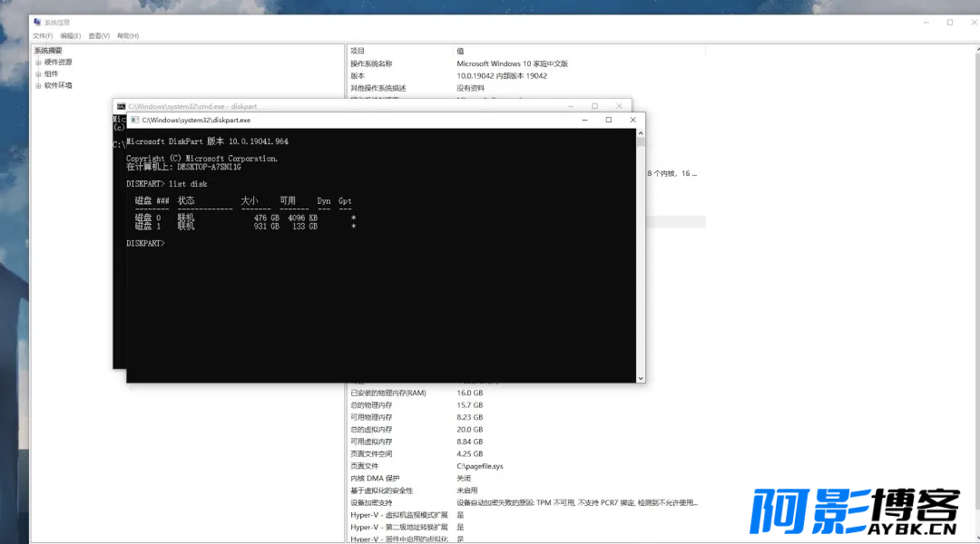Select the Hyper-V - 第二级地址转换扩展 row
Screen dimensions: 980x544
[x=526, y=527]
